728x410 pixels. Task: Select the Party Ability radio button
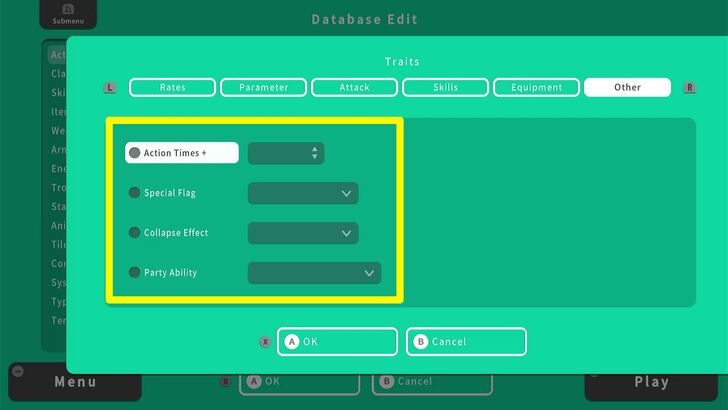coord(135,272)
